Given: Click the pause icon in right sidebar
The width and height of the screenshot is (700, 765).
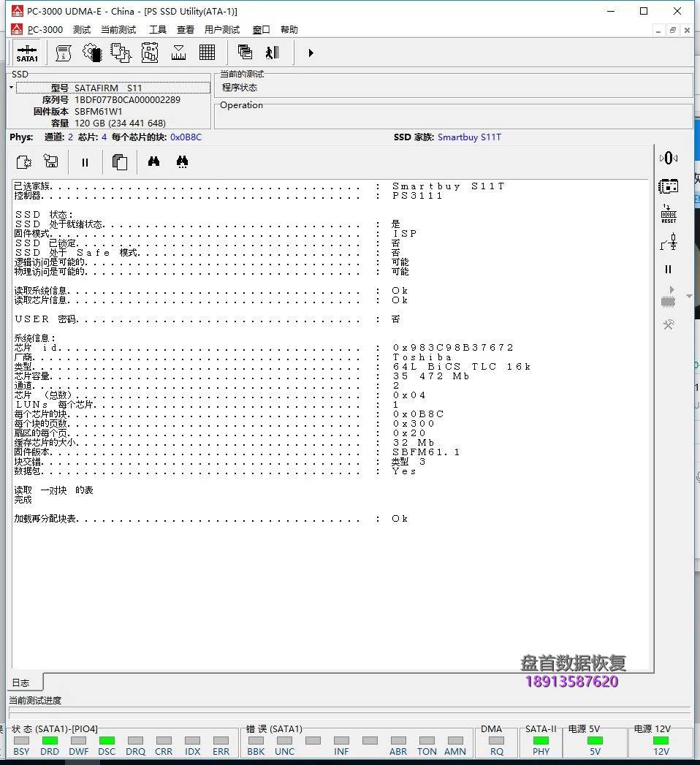Looking at the screenshot, I should coord(669,270).
